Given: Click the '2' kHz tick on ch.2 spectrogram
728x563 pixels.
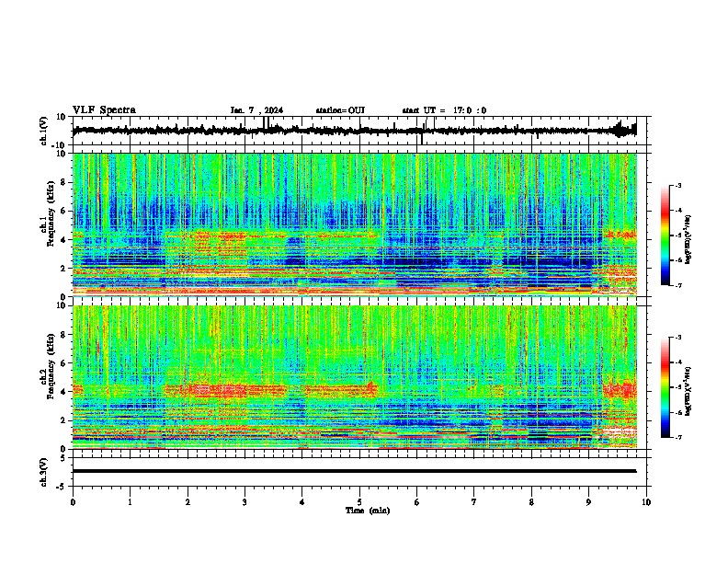Looking at the screenshot, I should coord(63,420).
